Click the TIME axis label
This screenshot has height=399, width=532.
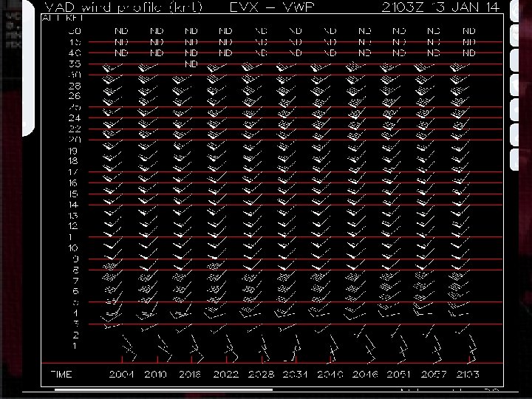[x=61, y=374]
